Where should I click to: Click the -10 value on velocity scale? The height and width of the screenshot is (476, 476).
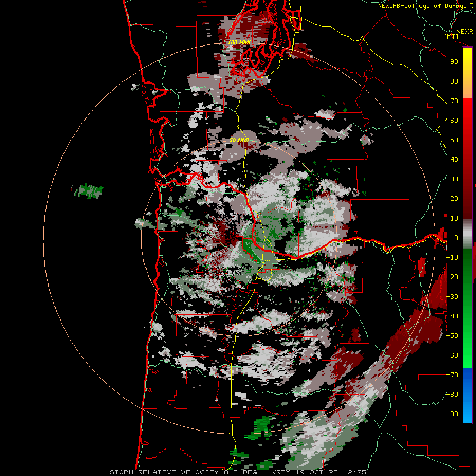[x=452, y=258]
